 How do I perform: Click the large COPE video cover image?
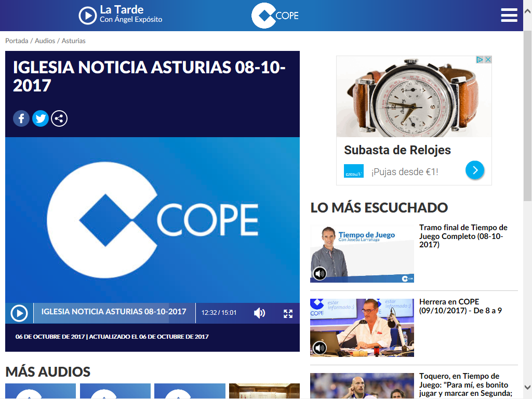point(152,220)
